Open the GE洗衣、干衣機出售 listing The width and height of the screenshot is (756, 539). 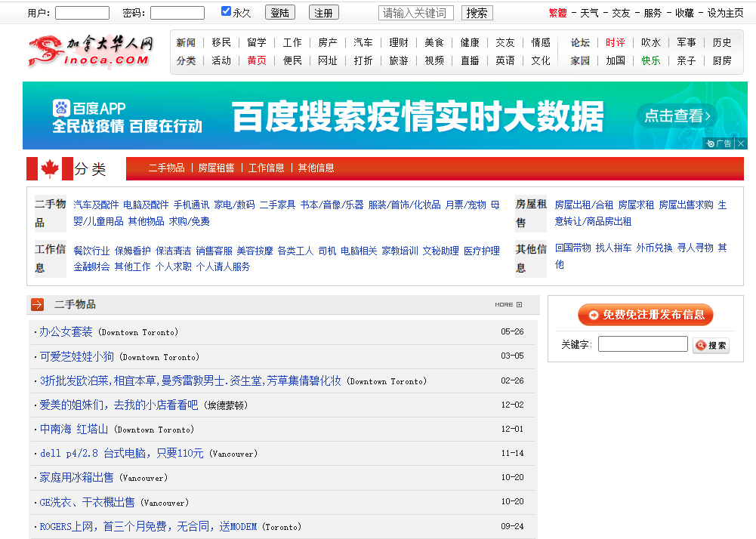coord(88,502)
